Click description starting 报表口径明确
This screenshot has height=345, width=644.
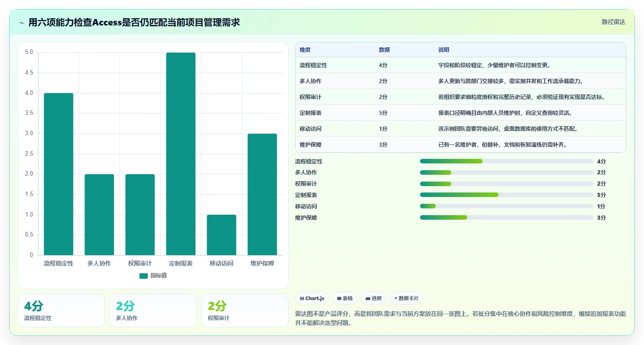click(x=505, y=113)
